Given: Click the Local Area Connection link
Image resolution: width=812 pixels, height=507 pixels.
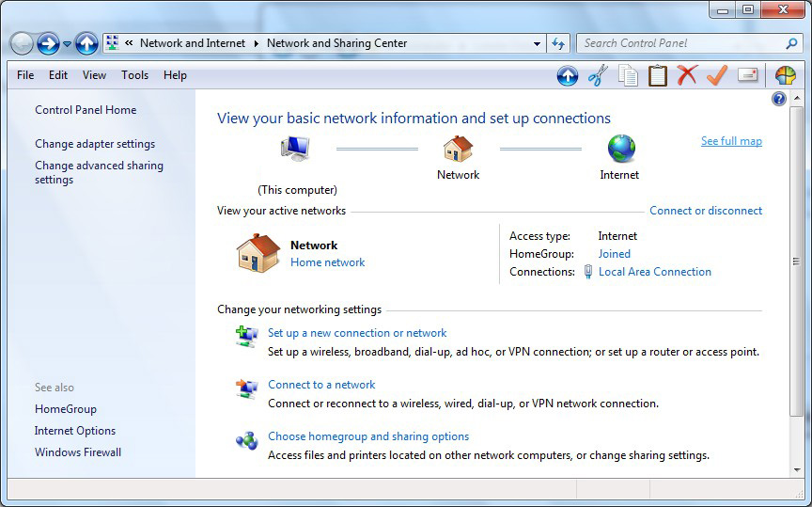Looking at the screenshot, I should coord(654,272).
